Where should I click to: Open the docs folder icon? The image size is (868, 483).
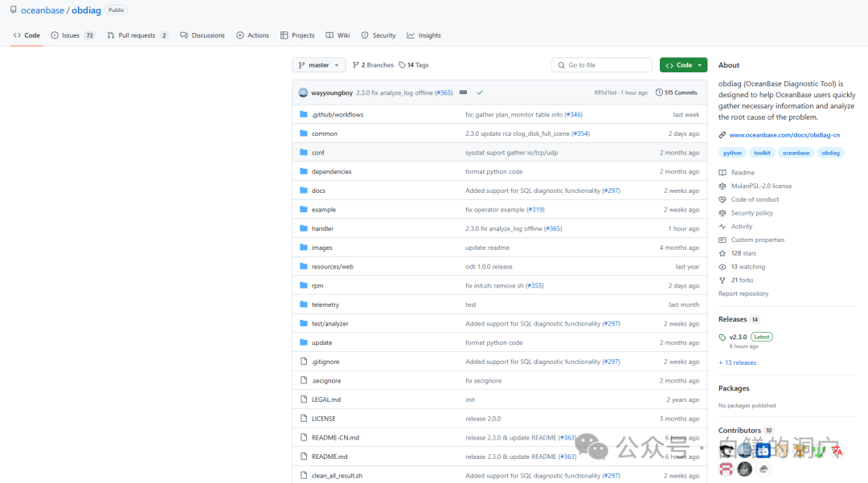coord(303,190)
